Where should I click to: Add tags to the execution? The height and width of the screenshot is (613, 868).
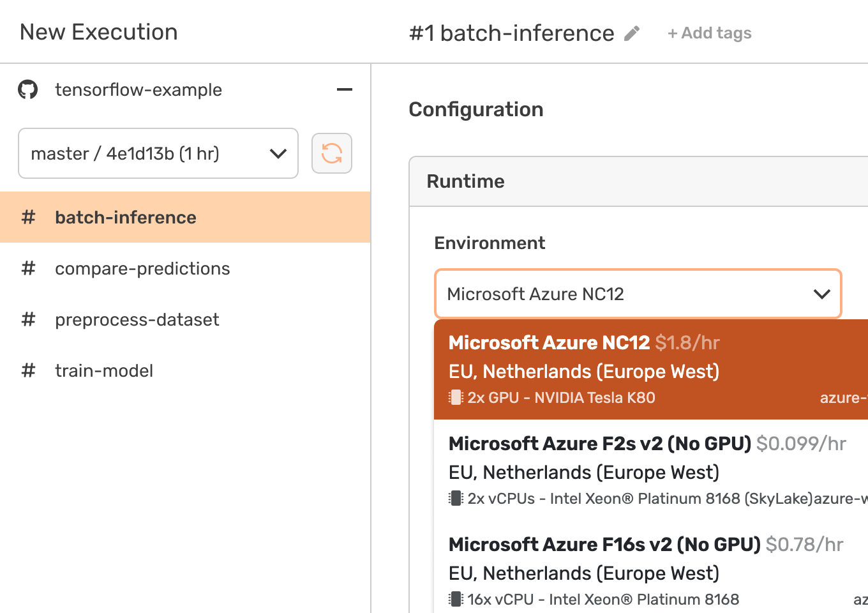(710, 33)
